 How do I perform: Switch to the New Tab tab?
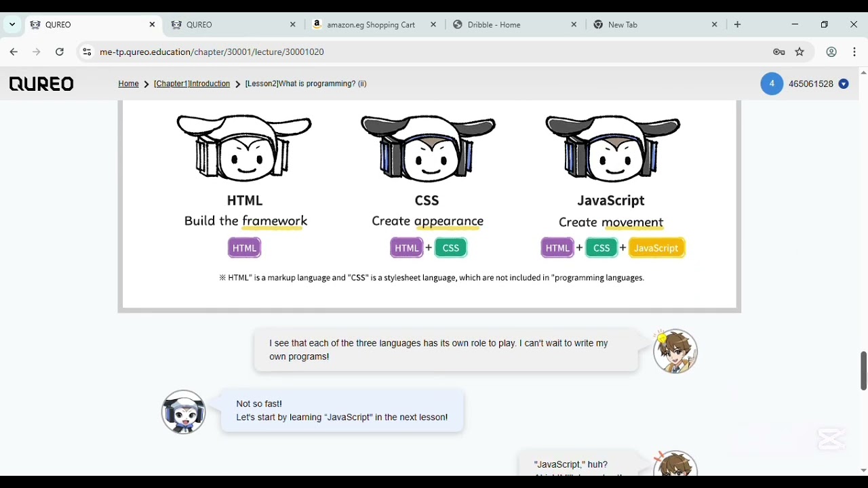[656, 24]
